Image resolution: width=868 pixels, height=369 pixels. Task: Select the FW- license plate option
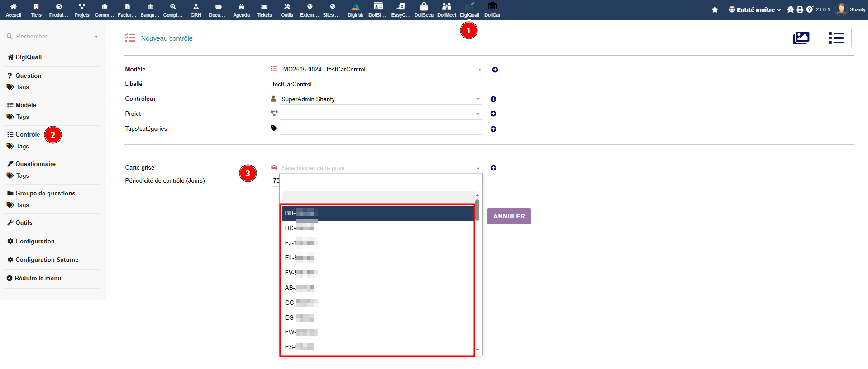pyautogui.click(x=377, y=332)
